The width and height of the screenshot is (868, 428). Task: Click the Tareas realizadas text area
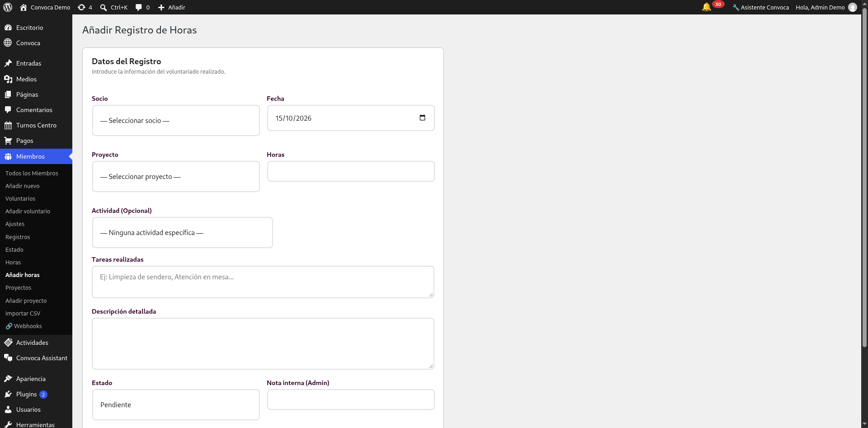tap(263, 282)
